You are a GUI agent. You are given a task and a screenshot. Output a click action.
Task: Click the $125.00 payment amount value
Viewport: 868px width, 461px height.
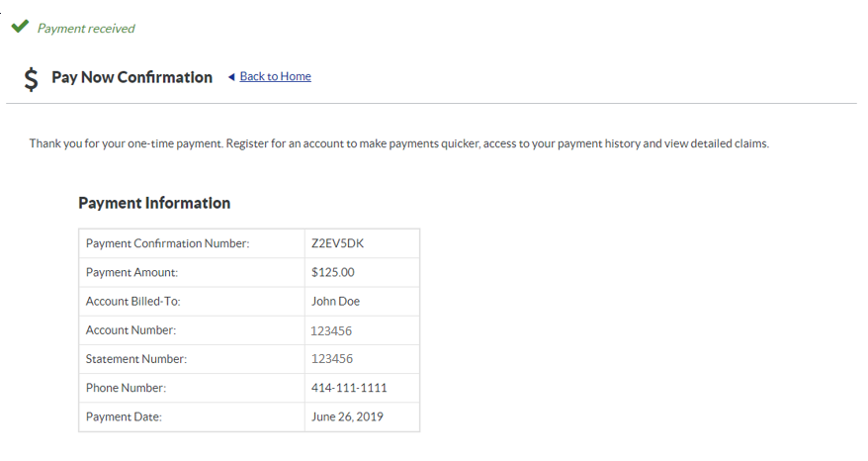[x=332, y=272]
